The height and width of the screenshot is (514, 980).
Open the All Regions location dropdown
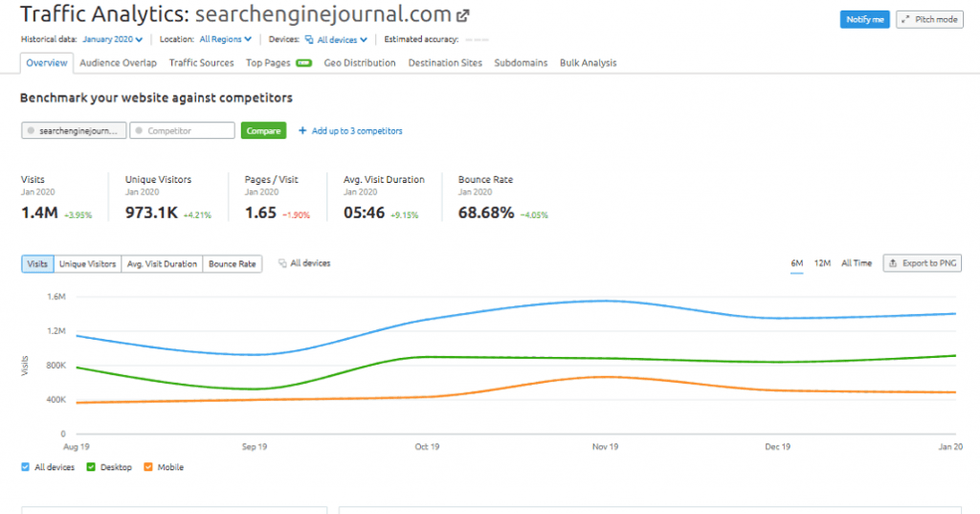226,39
